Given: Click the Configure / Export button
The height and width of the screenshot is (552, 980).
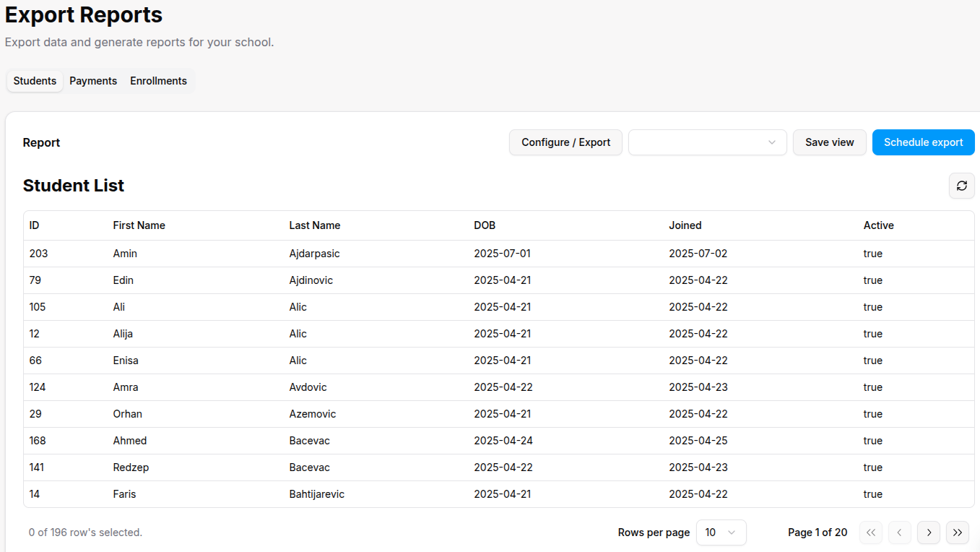Looking at the screenshot, I should click(565, 142).
